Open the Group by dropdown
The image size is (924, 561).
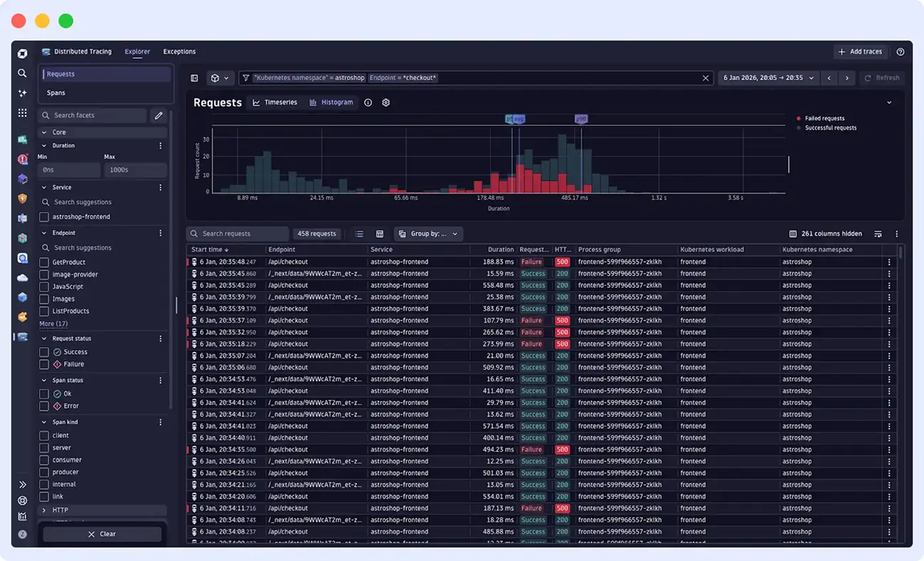coord(427,233)
